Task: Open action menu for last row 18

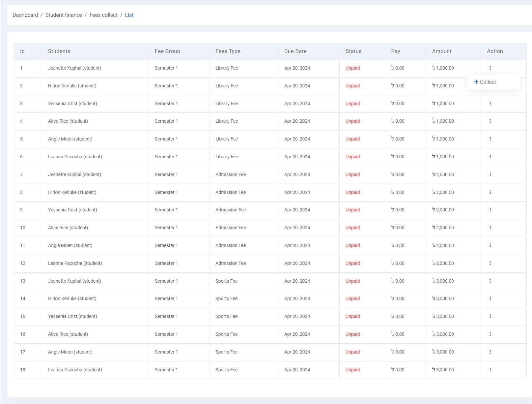Action: [490, 370]
